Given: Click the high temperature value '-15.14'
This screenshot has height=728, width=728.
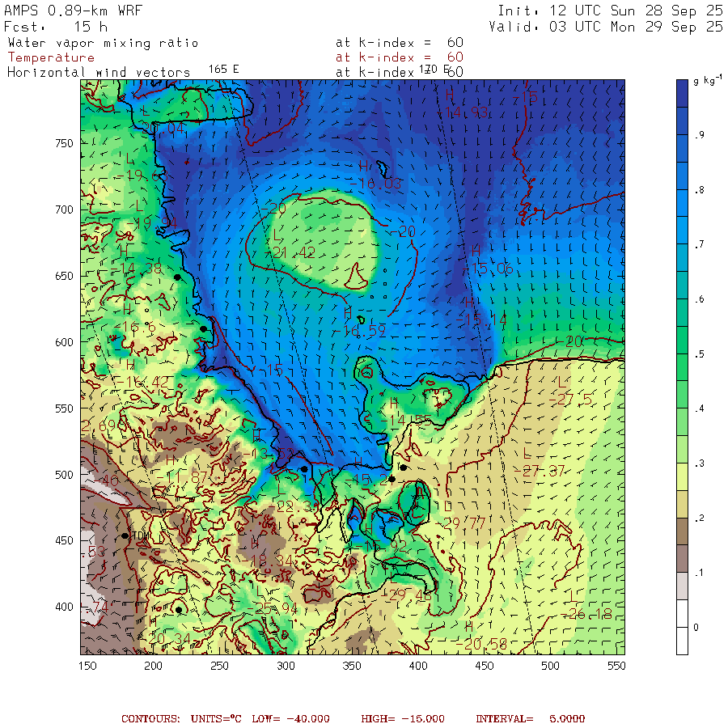Looking at the screenshot, I should coord(481,320).
